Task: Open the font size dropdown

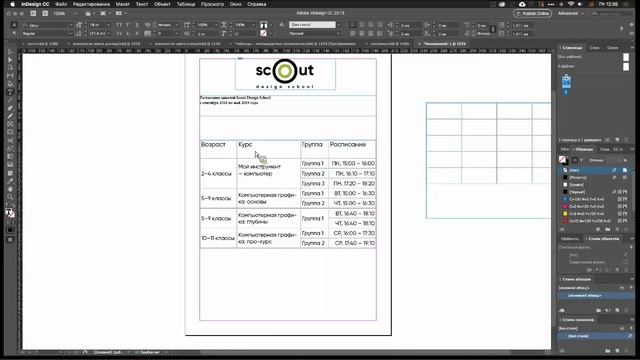Action: coord(108,25)
